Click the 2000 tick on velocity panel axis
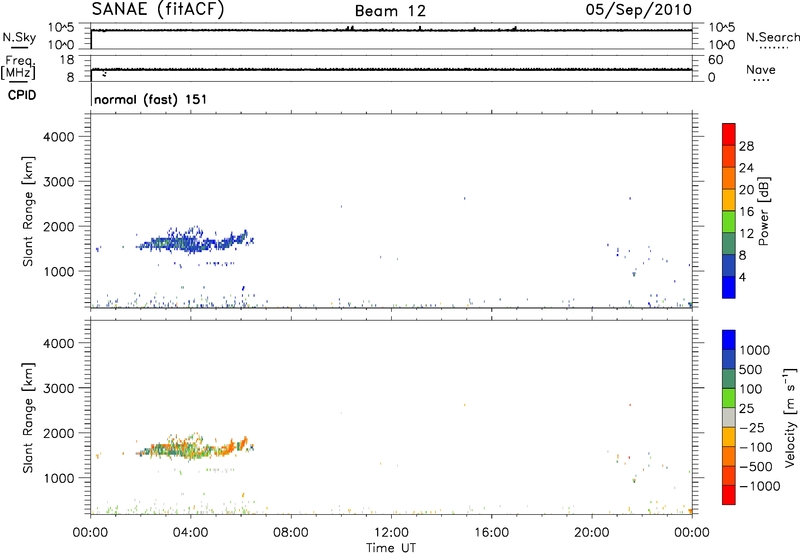This screenshot has width=800, height=554. 58,433
